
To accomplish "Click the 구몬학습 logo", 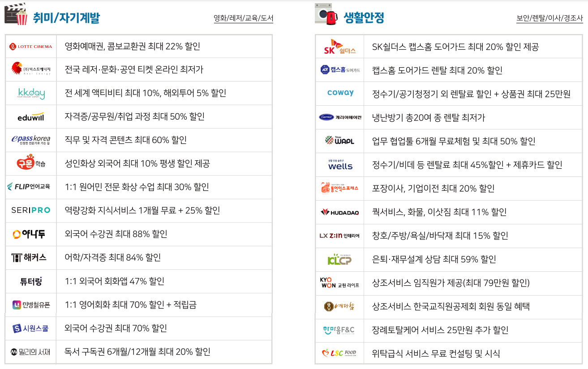I will 31,163.
